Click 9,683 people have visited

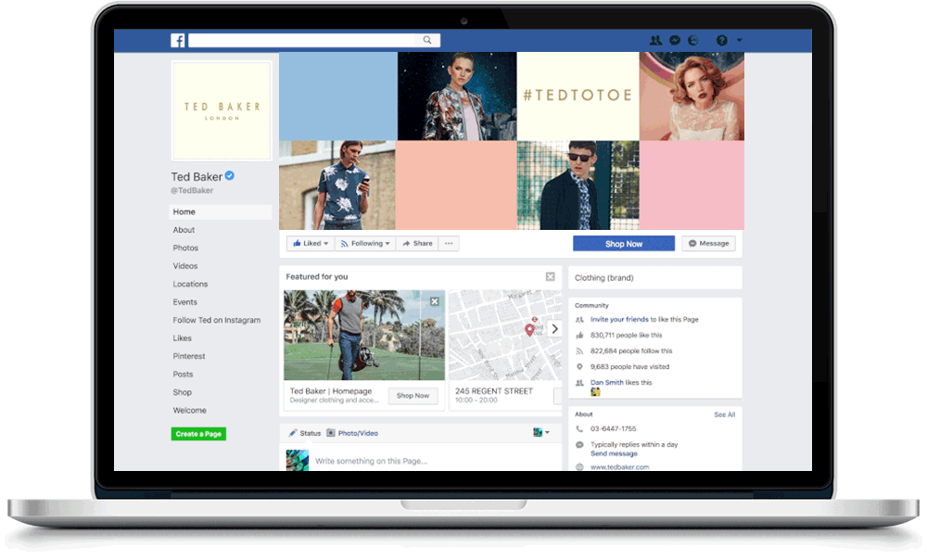coord(629,367)
